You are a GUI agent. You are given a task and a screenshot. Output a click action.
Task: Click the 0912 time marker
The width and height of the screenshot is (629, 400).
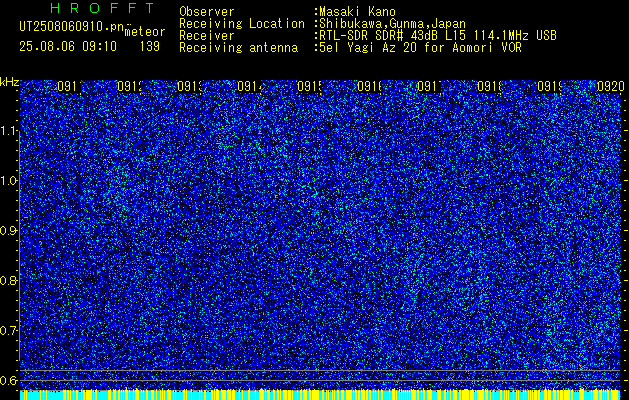tap(130, 87)
